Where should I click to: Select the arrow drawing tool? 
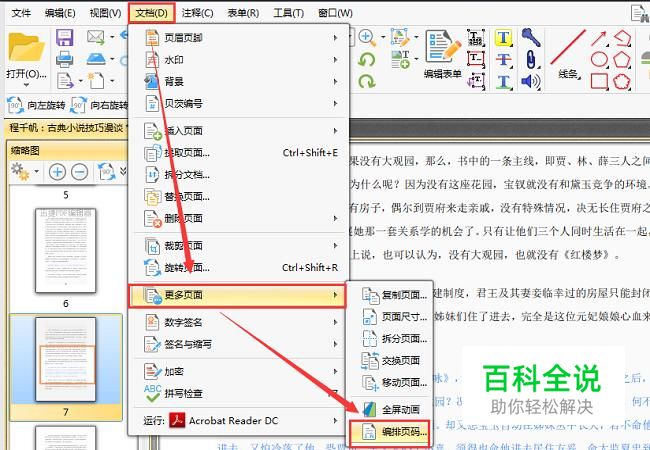pos(599,38)
